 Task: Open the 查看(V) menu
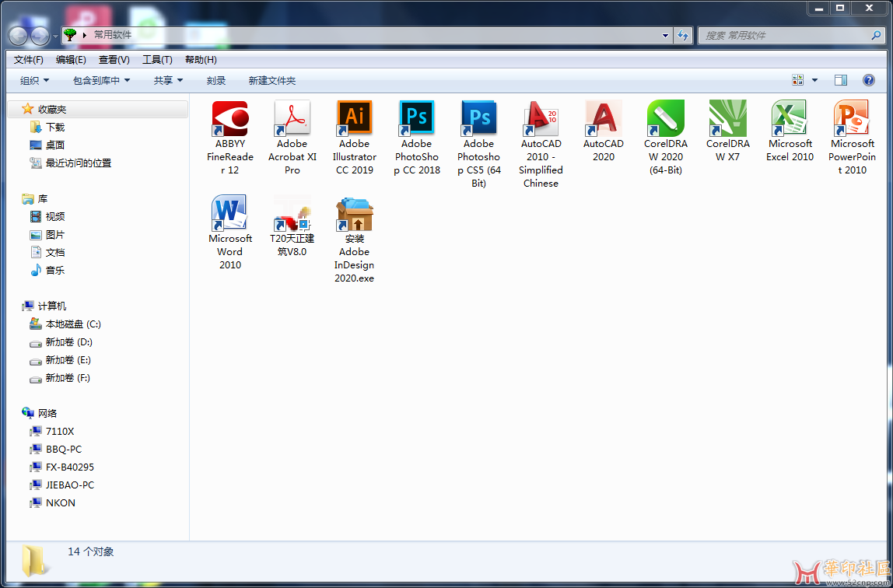[114, 60]
